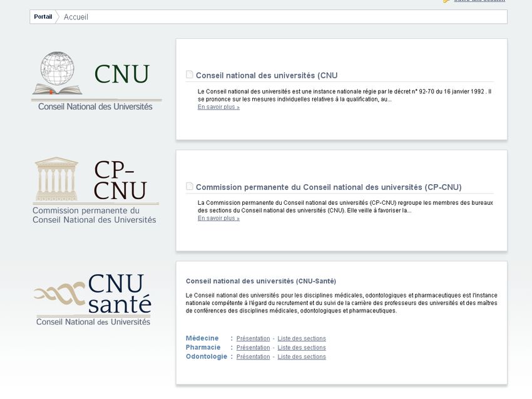Click the CNU globe and book logo

pyautogui.click(x=95, y=81)
